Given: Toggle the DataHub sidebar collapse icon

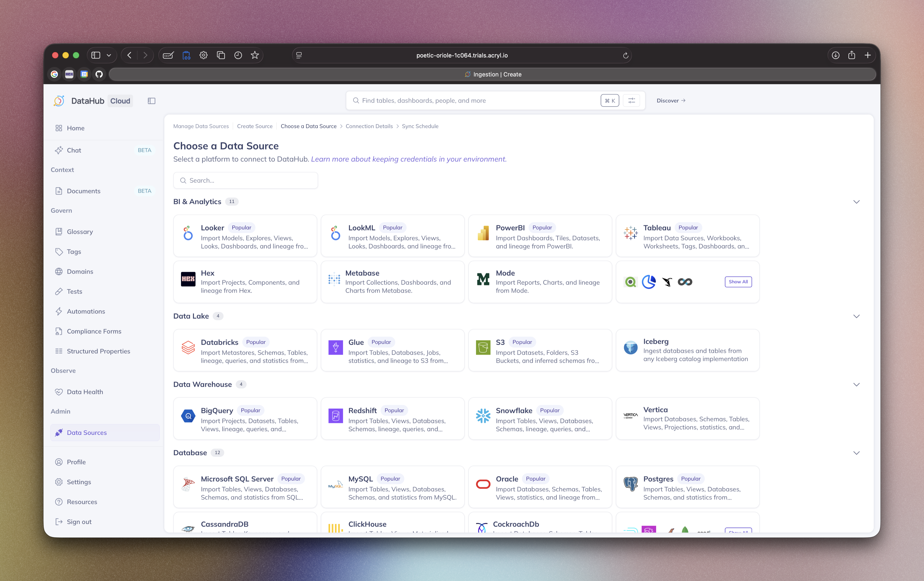Looking at the screenshot, I should pos(152,101).
